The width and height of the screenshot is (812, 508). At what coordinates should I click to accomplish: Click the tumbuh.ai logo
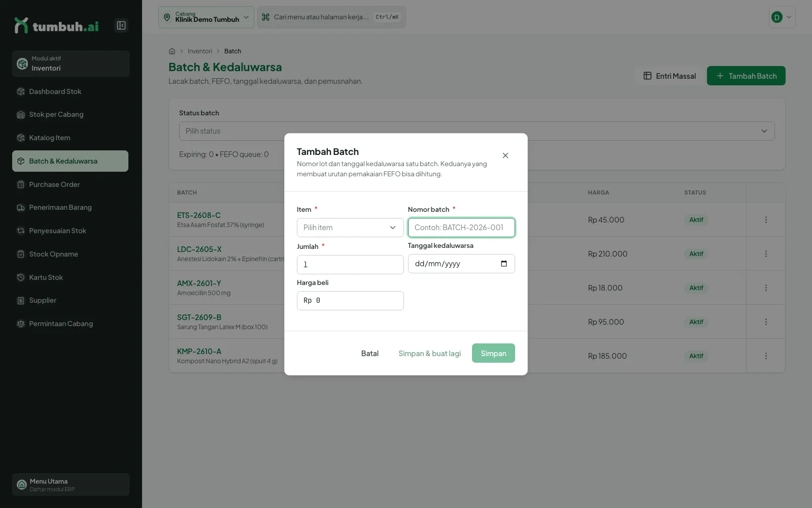click(57, 25)
